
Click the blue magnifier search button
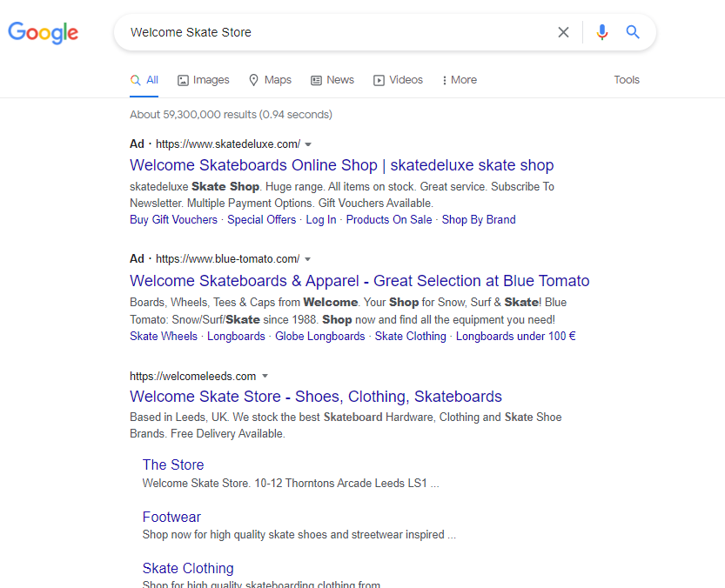tap(633, 32)
